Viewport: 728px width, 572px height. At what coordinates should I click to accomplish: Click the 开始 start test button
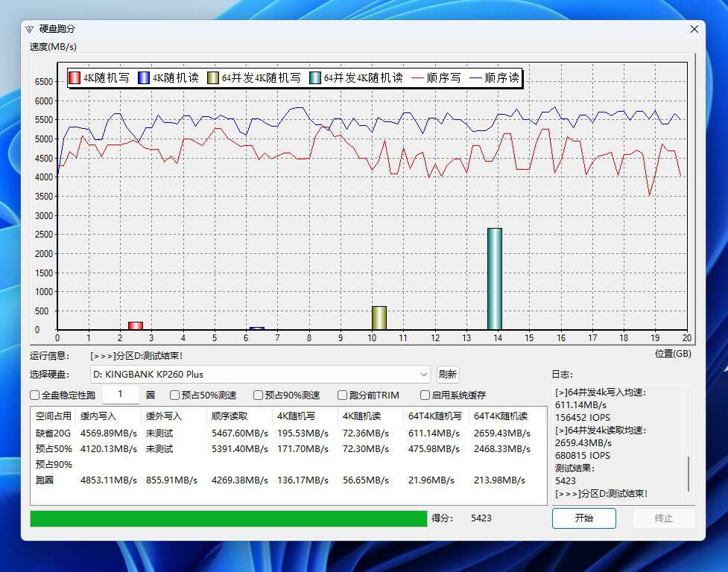click(x=584, y=518)
